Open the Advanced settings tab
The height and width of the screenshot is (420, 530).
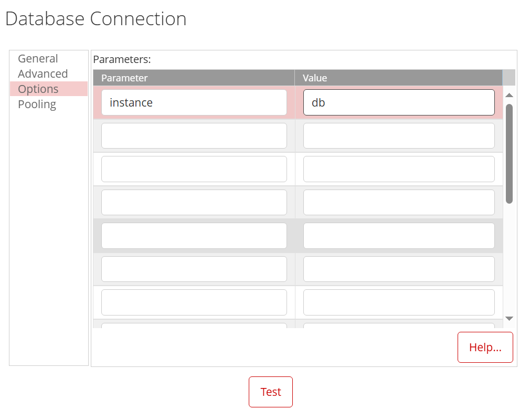(43, 73)
